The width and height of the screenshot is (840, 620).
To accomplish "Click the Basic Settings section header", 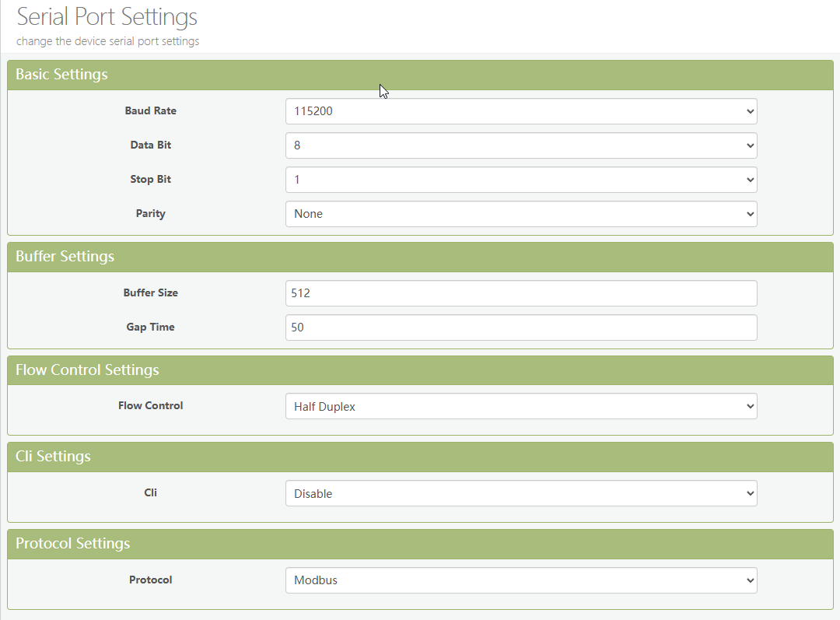I will tap(62, 75).
